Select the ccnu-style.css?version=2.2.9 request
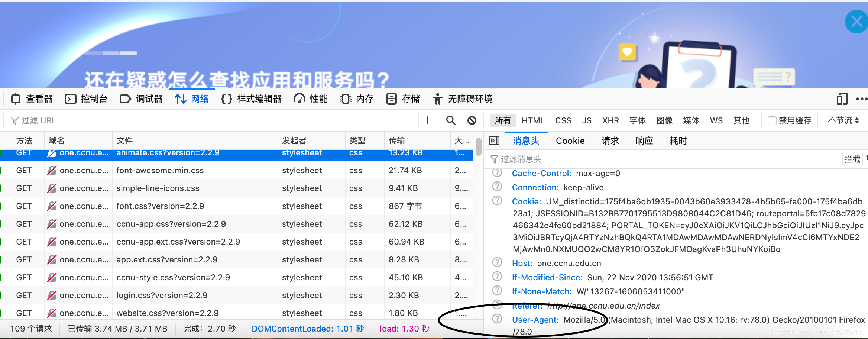The width and height of the screenshot is (868, 339). (x=236, y=278)
